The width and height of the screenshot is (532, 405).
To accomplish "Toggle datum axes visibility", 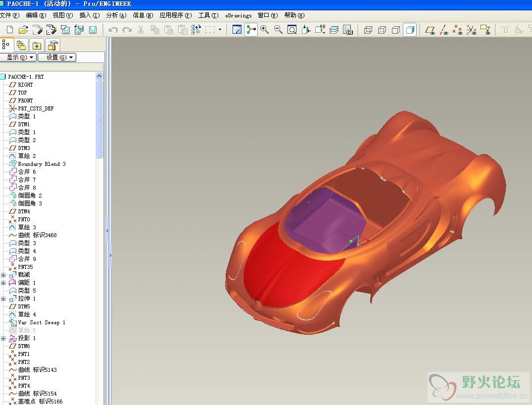I will 444,30.
